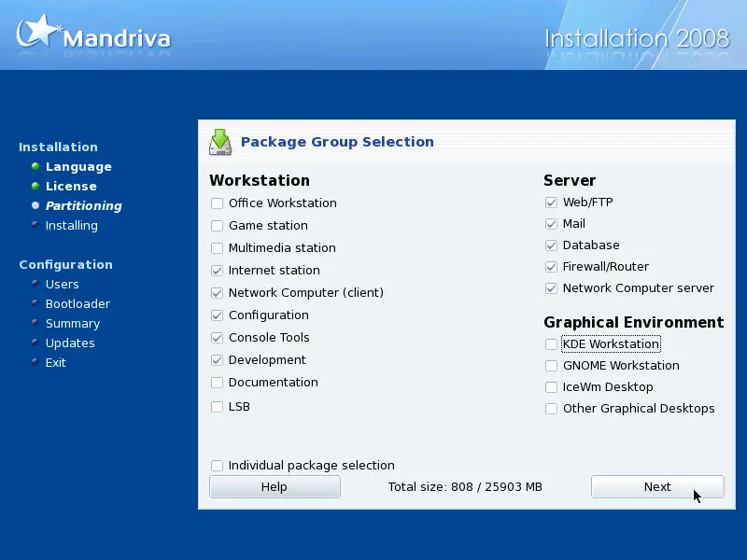The width and height of the screenshot is (747, 560).
Task: Click the Graphical Environment heading
Action: click(x=634, y=322)
